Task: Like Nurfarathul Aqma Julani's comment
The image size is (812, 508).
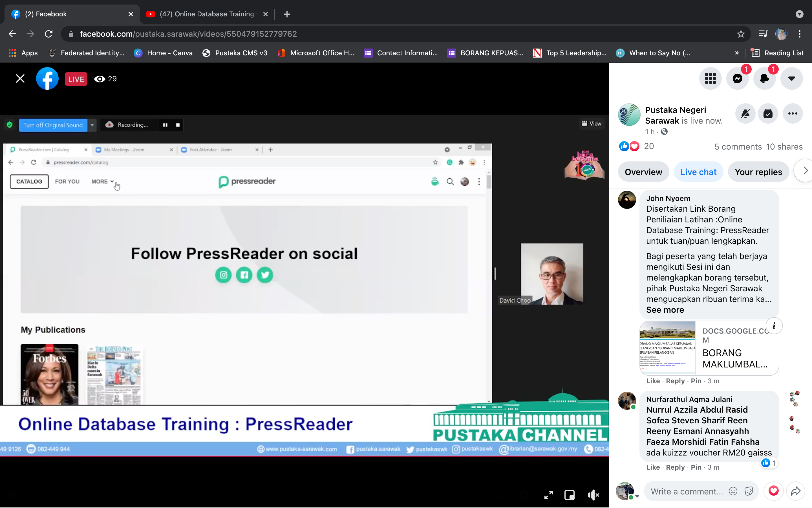Action: (x=653, y=467)
